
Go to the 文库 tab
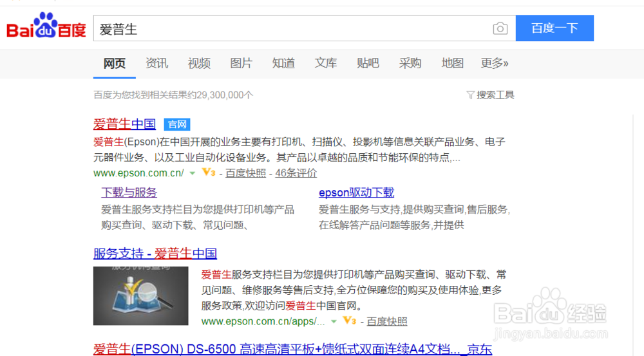point(326,63)
